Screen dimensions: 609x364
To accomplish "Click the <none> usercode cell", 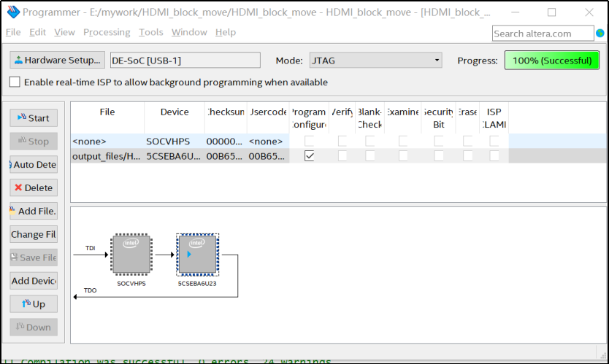I will [268, 142].
